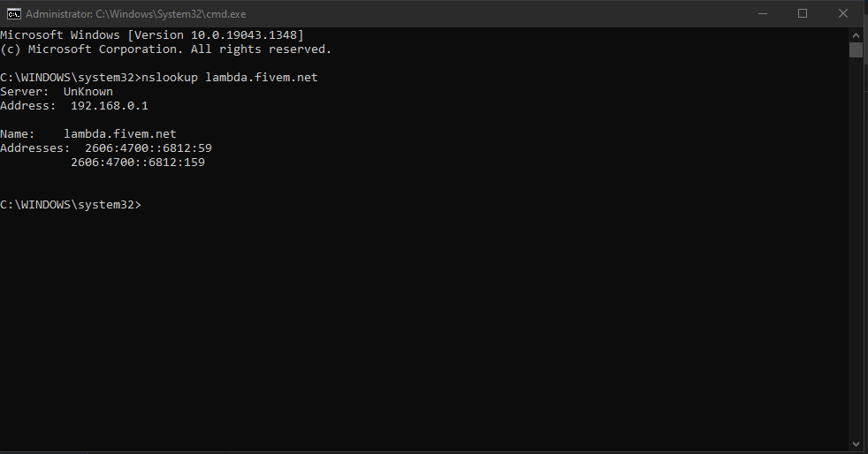Click the scrollbar up arrow
Screen dimensions: 868x454
coord(856,34)
